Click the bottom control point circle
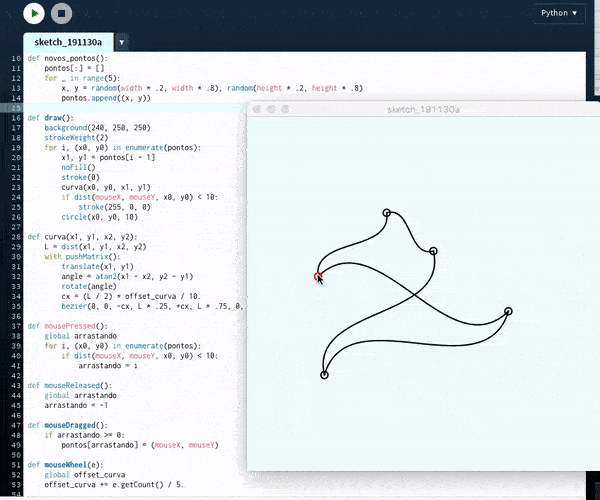Viewport: 600px width, 500px height. coord(324,375)
